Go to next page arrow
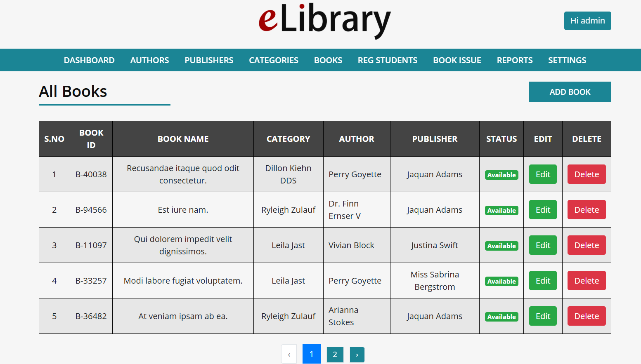Viewport: 641px width, 364px height. click(x=357, y=354)
